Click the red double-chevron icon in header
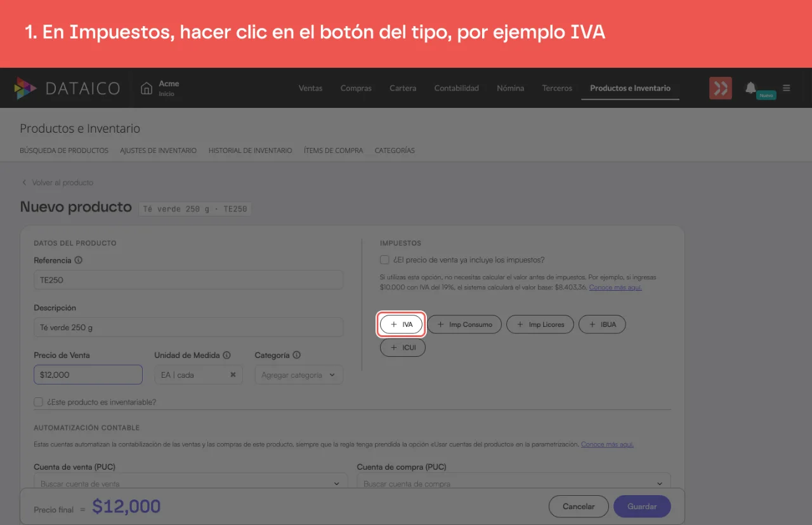812x525 pixels. pos(721,88)
